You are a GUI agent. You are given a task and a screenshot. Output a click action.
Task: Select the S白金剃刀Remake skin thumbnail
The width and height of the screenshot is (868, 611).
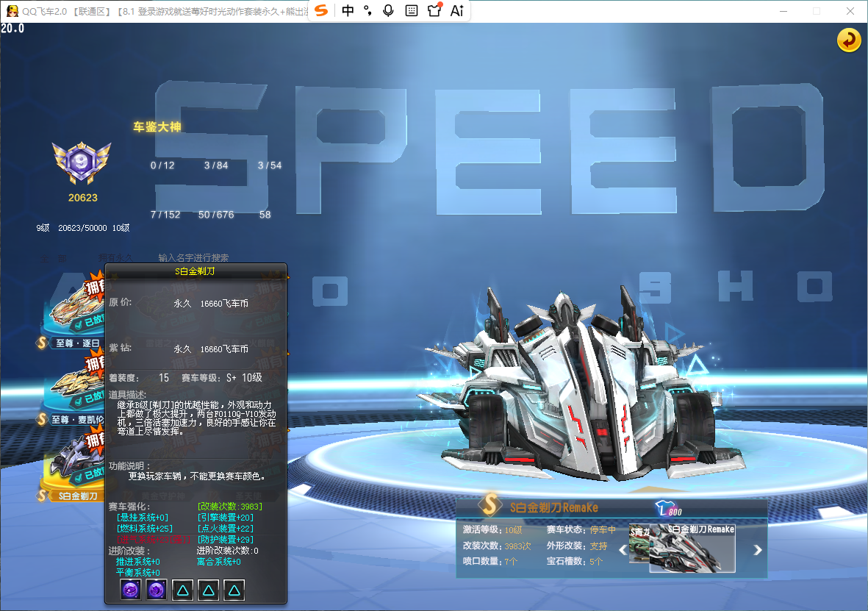tap(692, 548)
